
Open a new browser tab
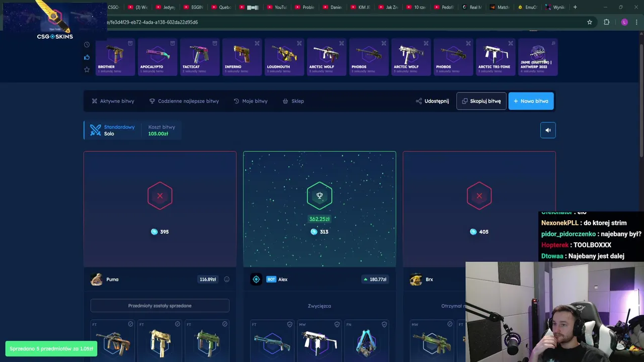[575, 7]
